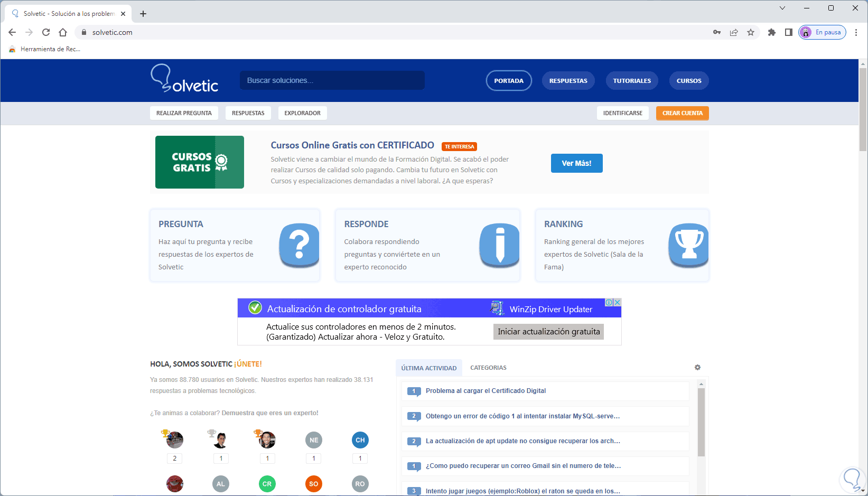Screen dimensions: 868x496
Task: Open the TUTORIALES menu item
Action: point(632,81)
